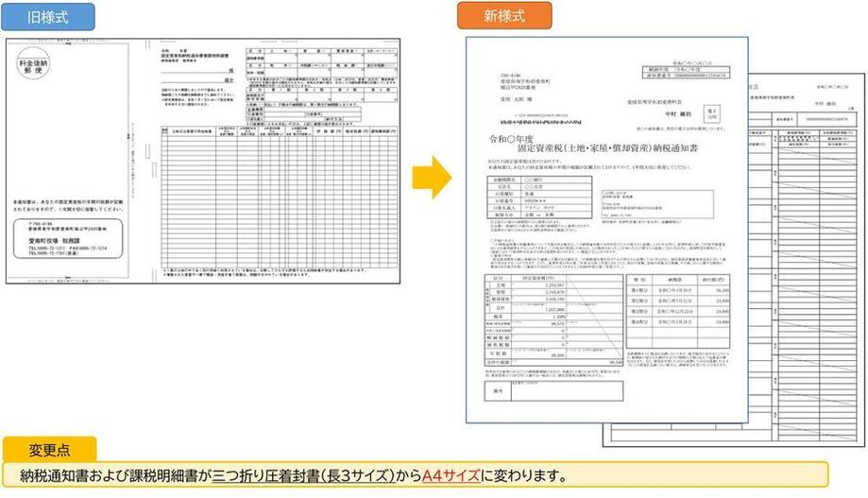This screenshot has width=868, height=498.
Task: Click the red underlined A4サイズ text
Action: tap(451, 474)
